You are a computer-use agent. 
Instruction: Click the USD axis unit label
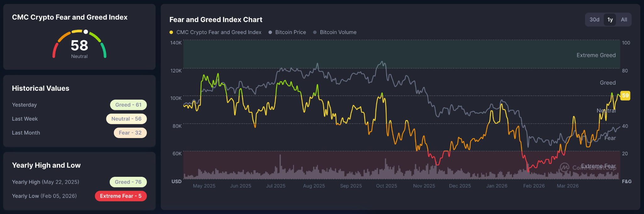pos(176,182)
